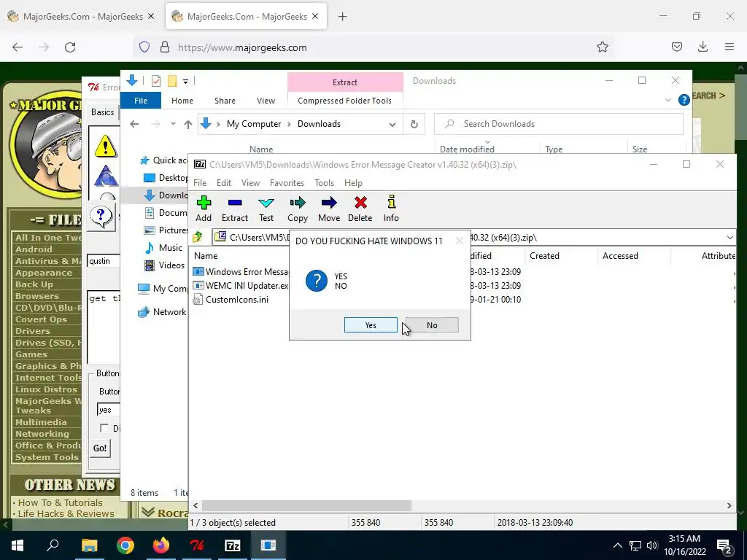Open Quick Access toolbar customize dropdown
Image resolution: width=747 pixels, height=560 pixels.
(186, 81)
